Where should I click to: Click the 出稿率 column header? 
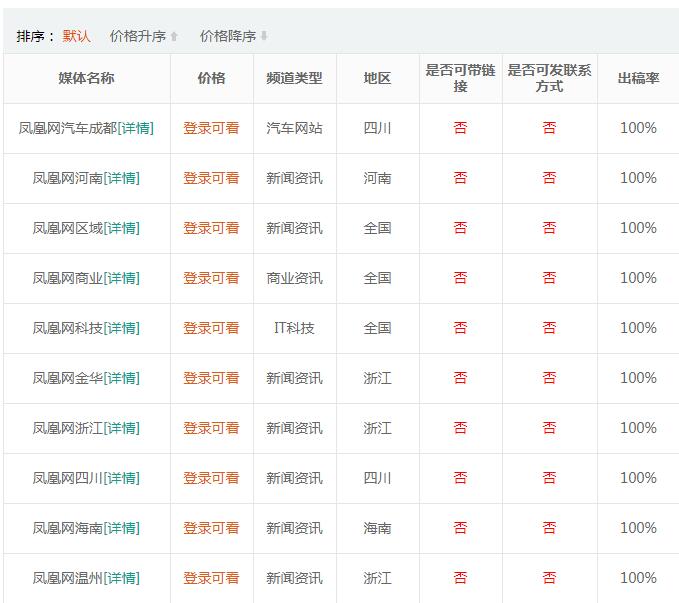coord(638,78)
